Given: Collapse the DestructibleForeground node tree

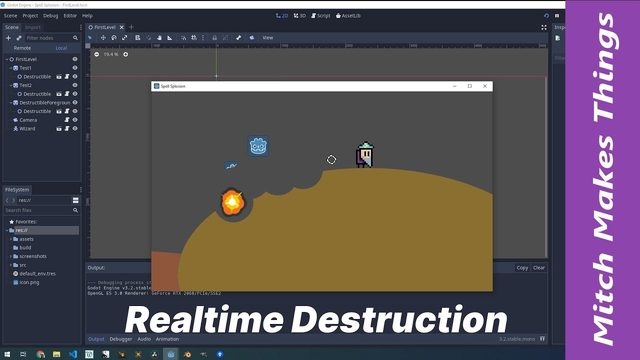Looking at the screenshot, I should [x=11, y=102].
